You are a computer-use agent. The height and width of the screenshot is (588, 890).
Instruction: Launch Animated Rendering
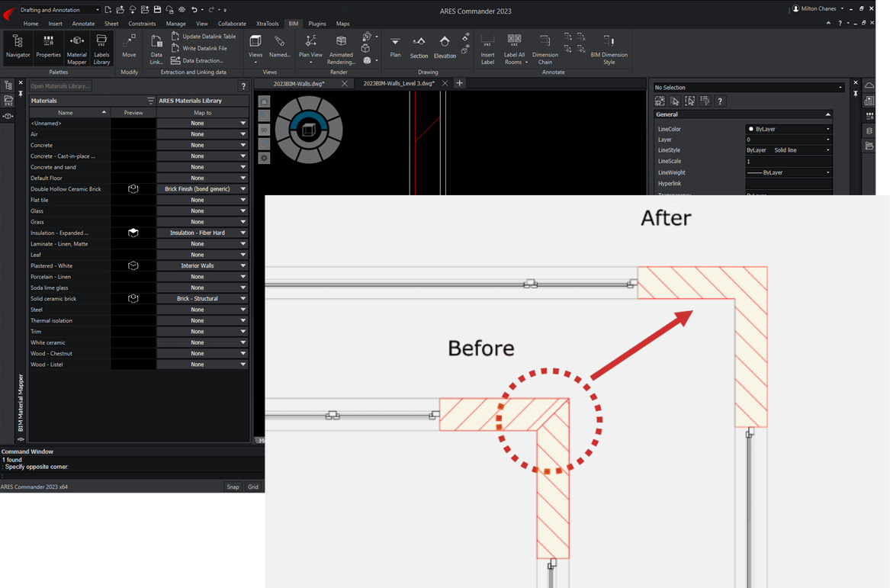[341, 49]
